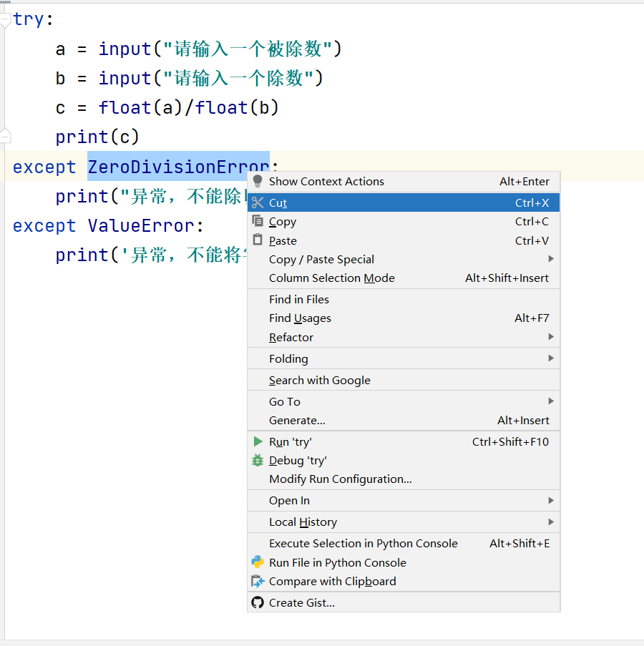
Task: Choose Run 'try' entry
Action: [x=404, y=441]
